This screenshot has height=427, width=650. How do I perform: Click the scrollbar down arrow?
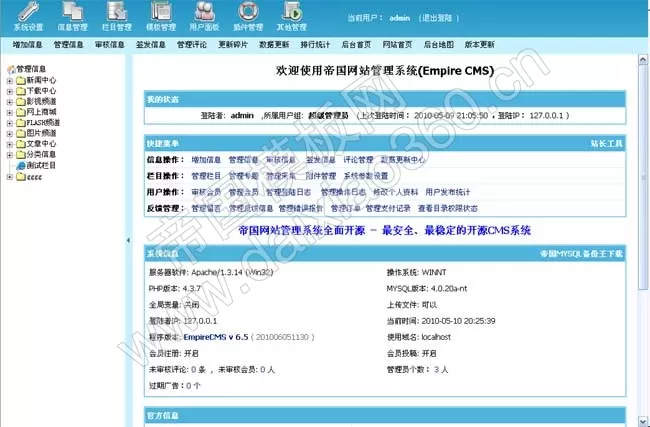643,420
